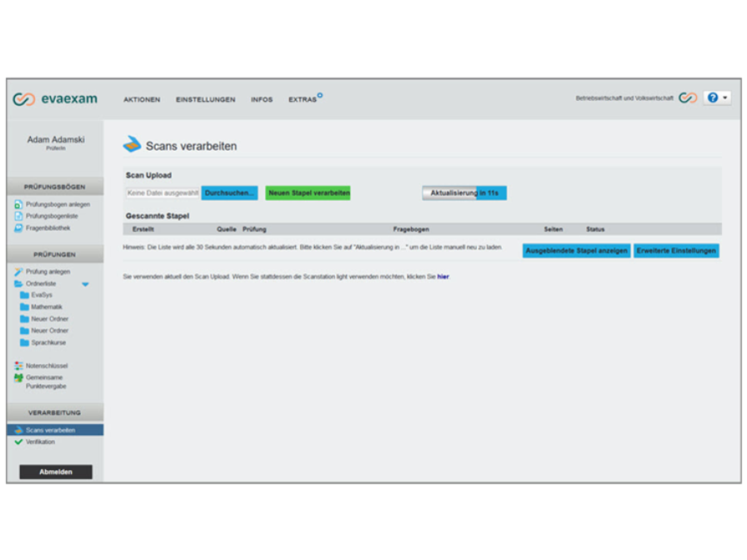Open the Einstellungen menu
This screenshot has width=747, height=560.
(205, 100)
